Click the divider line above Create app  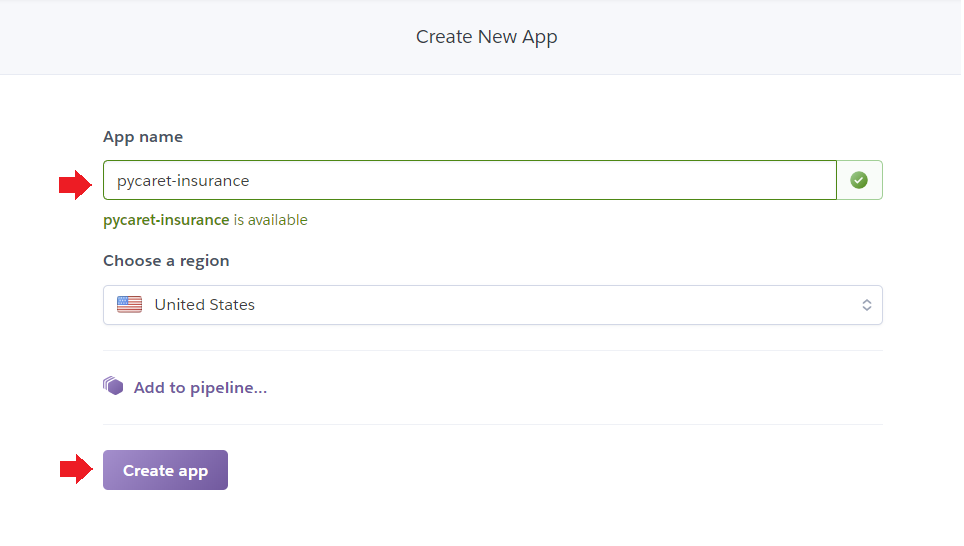pos(492,424)
